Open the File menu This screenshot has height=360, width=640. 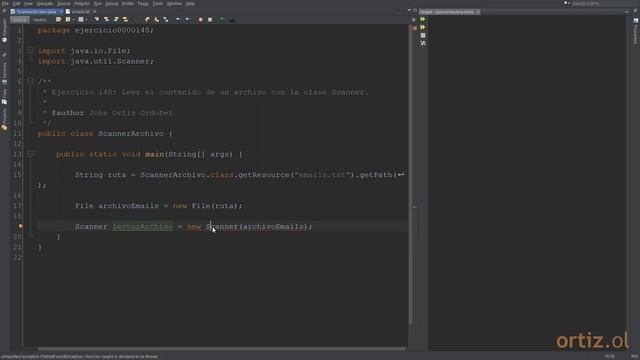(5, 4)
